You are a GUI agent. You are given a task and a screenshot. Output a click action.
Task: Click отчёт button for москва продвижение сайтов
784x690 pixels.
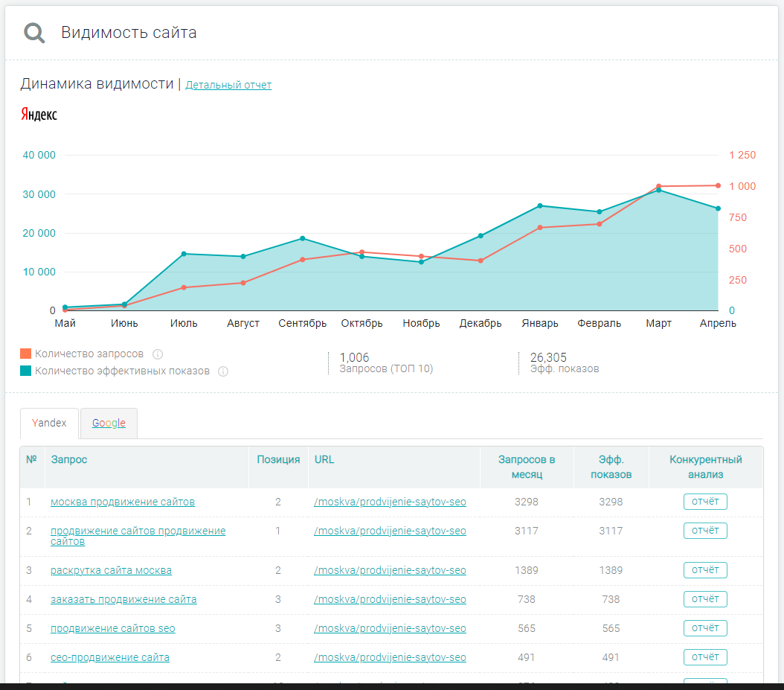pos(705,502)
